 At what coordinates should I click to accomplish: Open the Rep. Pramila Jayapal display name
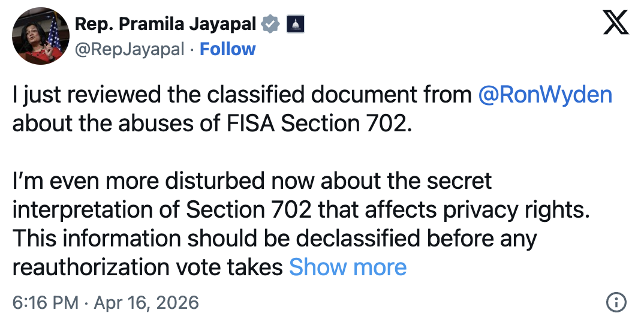pos(165,24)
